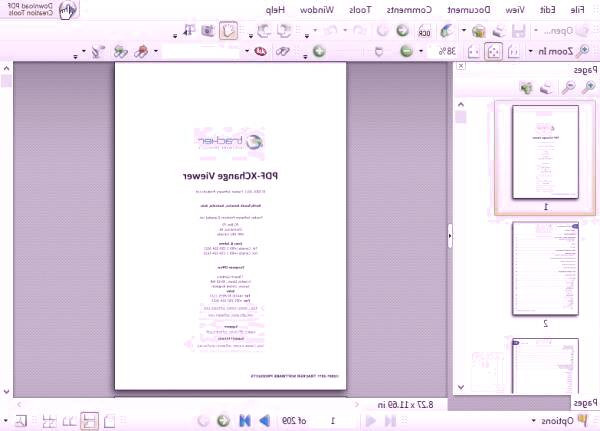
Task: Click the Scan document icon
Action: (447, 31)
